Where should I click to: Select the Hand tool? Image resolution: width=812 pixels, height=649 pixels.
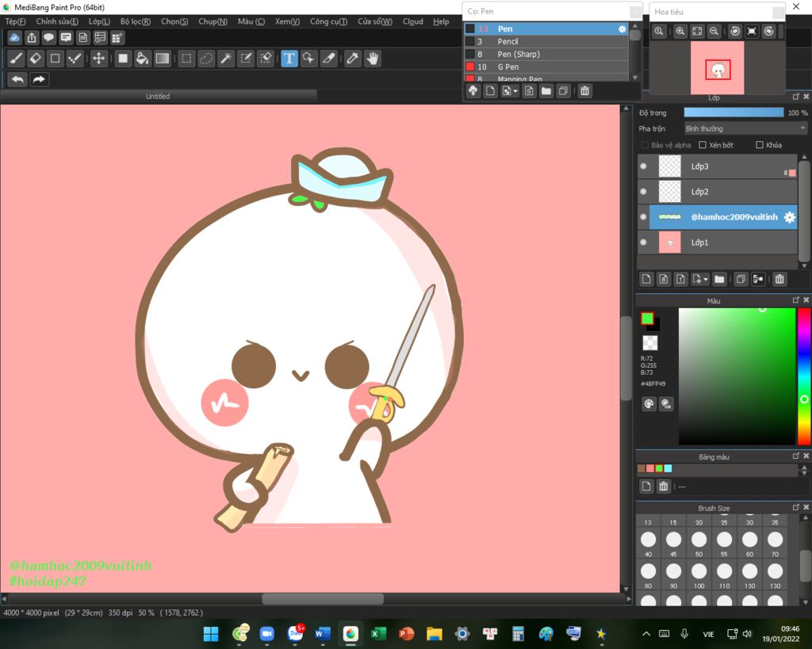tap(373, 59)
